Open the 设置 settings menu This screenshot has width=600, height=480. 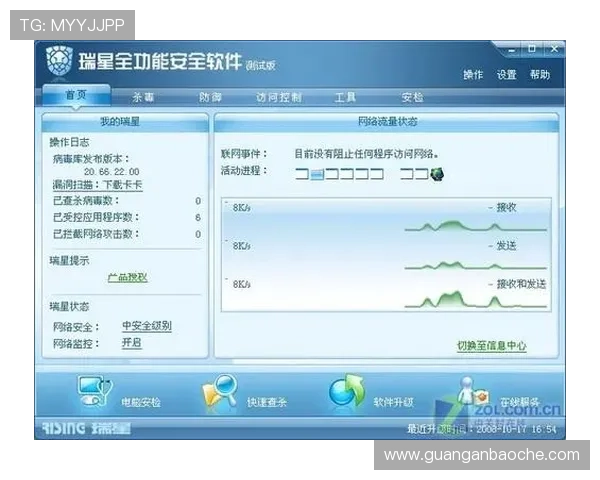click(x=507, y=74)
